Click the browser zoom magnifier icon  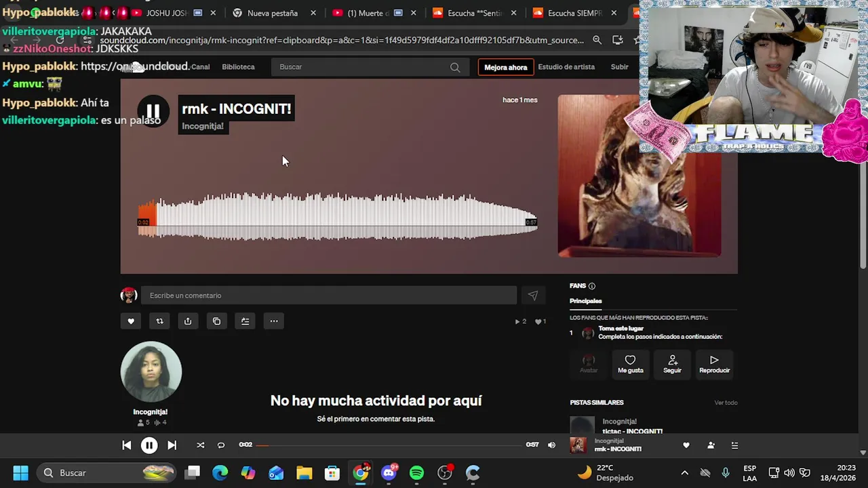[x=597, y=40]
